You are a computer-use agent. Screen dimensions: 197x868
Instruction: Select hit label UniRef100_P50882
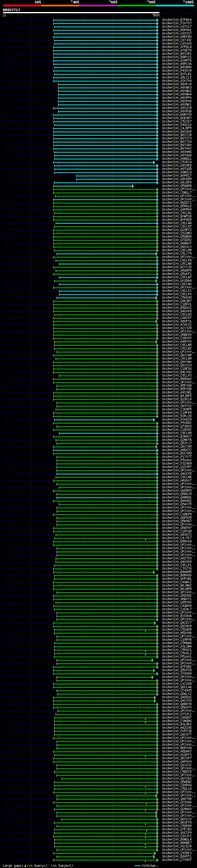point(176,423)
